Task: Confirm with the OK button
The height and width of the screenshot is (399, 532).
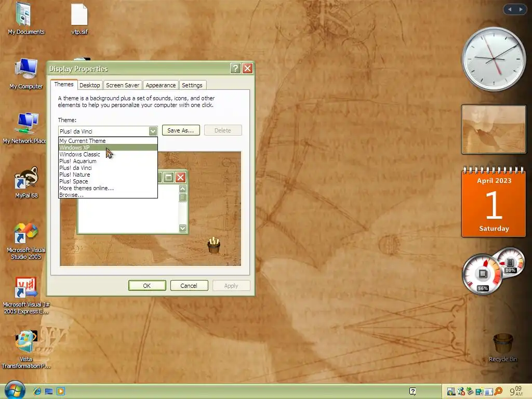Action: tap(147, 286)
